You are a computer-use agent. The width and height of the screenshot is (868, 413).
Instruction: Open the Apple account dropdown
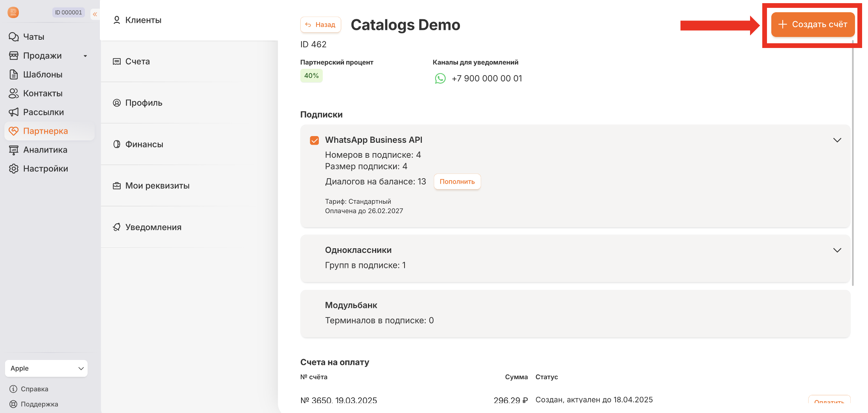46,369
